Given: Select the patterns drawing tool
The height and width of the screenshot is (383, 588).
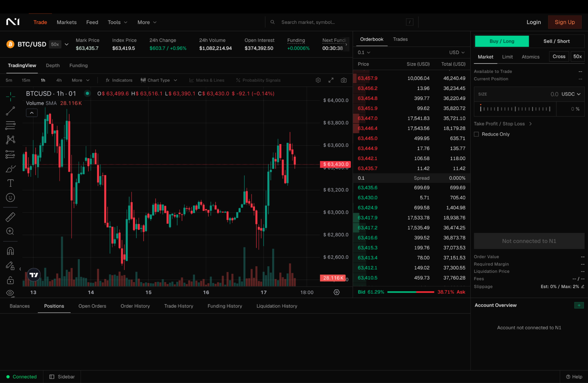Looking at the screenshot, I should [x=10, y=140].
